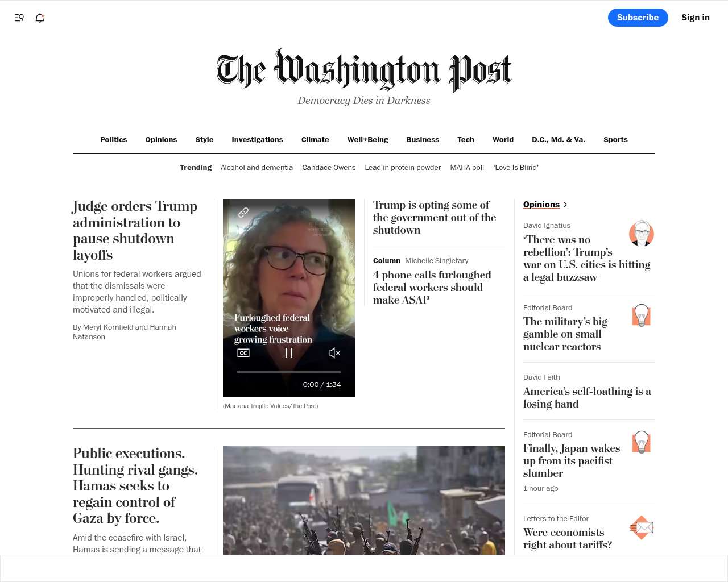Copy video link using the chain icon
The height and width of the screenshot is (582, 728).
coord(243,213)
